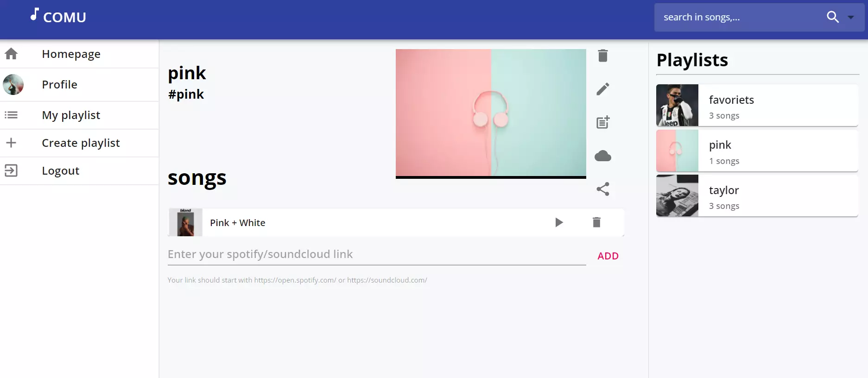Delete the pink playlist with trash icon
The width and height of the screenshot is (868, 378).
(x=602, y=56)
